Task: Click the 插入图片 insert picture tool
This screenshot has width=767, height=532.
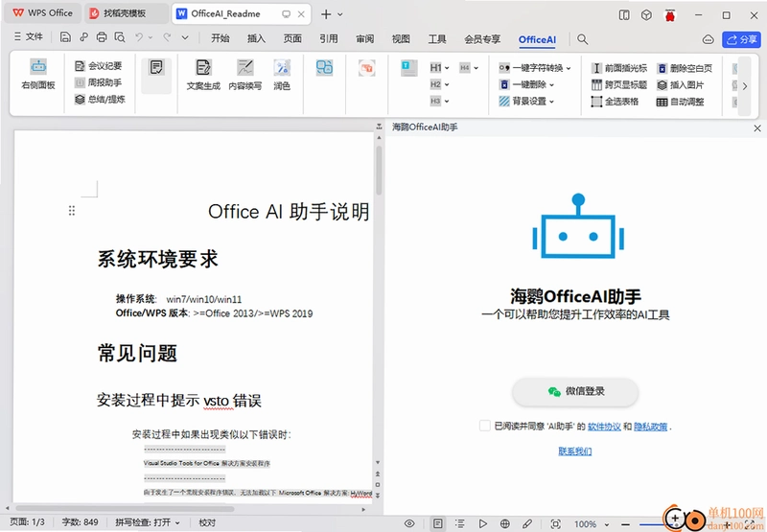Action: pyautogui.click(x=681, y=85)
